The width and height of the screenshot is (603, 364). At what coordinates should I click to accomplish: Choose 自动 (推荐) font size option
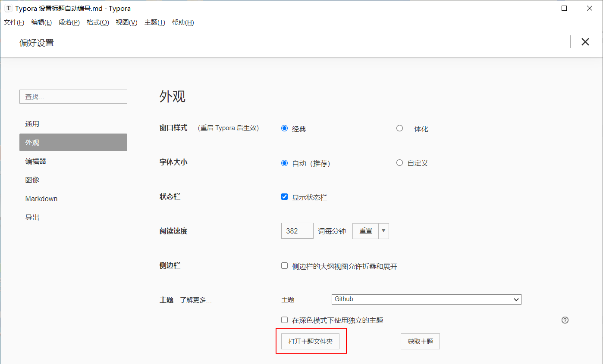pyautogui.click(x=284, y=163)
